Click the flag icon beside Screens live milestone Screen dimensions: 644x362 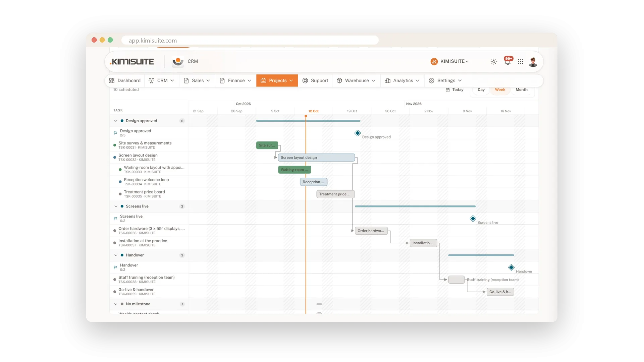pyautogui.click(x=115, y=219)
